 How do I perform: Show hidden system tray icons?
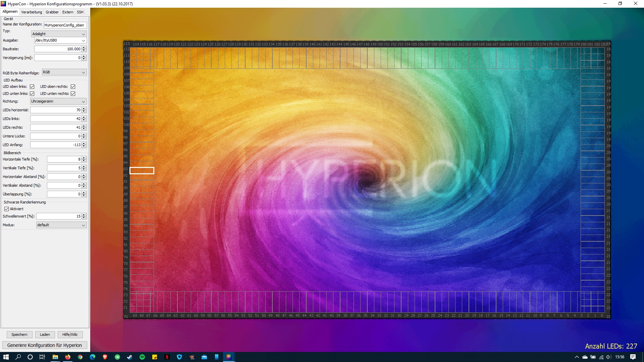577,357
